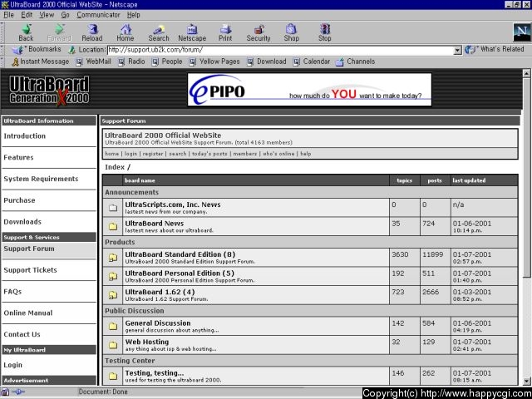This screenshot has height=399, width=532.
Task: Click the today's posts forum link
Action: click(209, 154)
